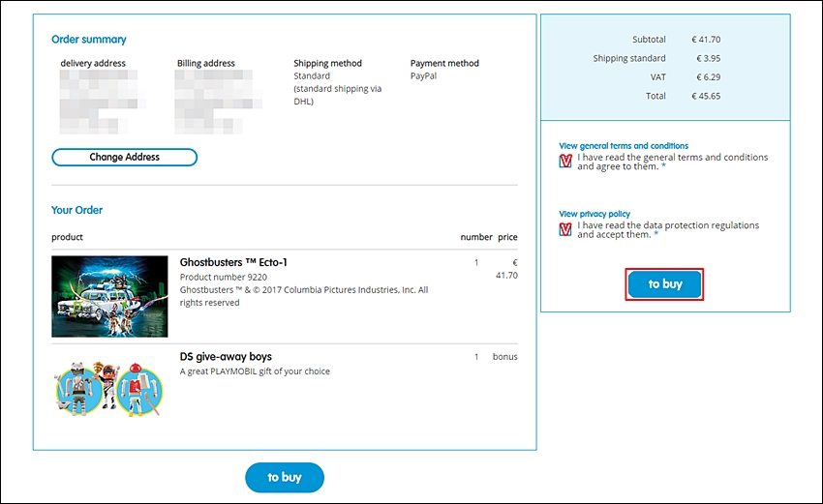
Task: Click the blurred billing address block
Action: point(218,102)
